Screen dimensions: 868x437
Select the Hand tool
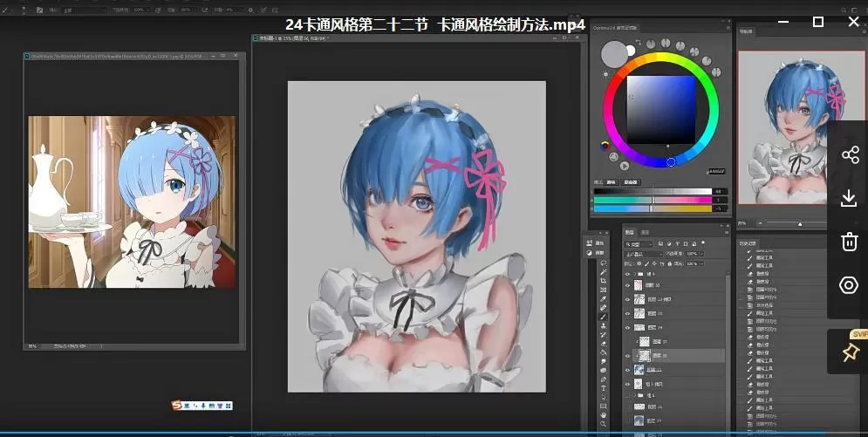click(x=604, y=415)
